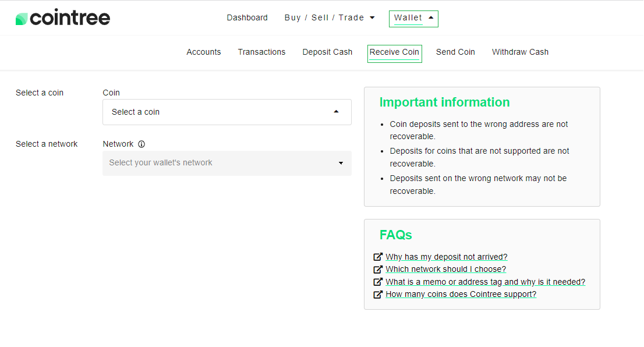Image resolution: width=644 pixels, height=347 pixels.
Task: Click external link icon beside 'How many coins does Cointree support?'
Action: 378,295
